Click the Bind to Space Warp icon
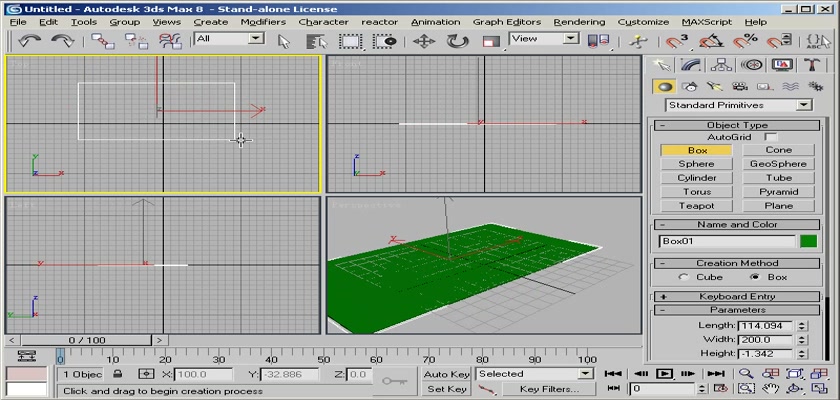Image resolution: width=840 pixels, height=400 pixels. (170, 41)
